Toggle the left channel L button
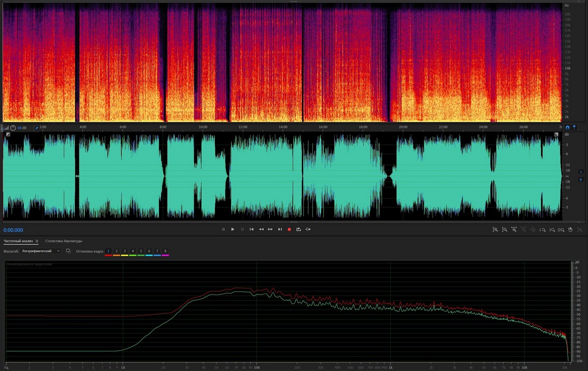588x371 pixels. (581, 172)
